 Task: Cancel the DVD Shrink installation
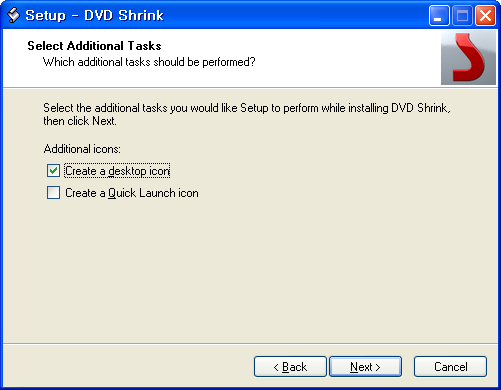pos(450,367)
